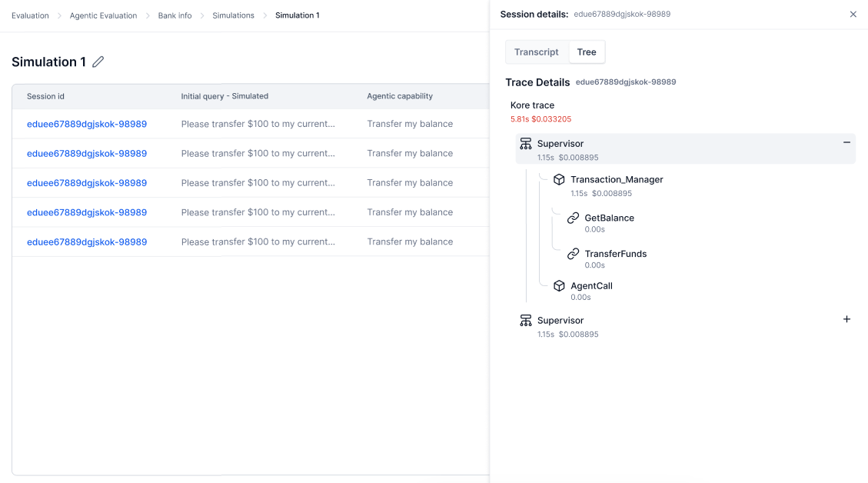Click the AgentCall cube icon

(559, 285)
